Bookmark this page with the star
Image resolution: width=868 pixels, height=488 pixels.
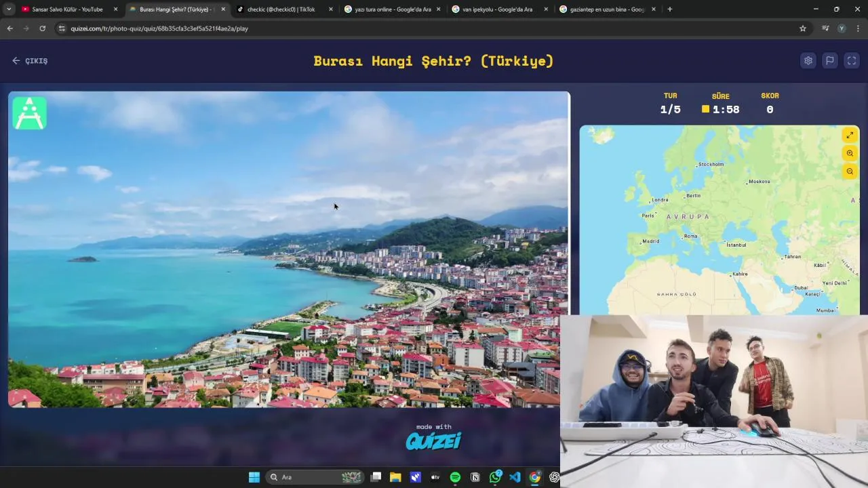point(803,28)
